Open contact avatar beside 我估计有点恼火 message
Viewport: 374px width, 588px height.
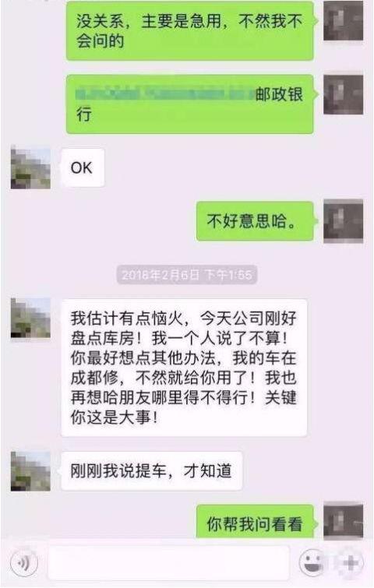click(x=30, y=318)
